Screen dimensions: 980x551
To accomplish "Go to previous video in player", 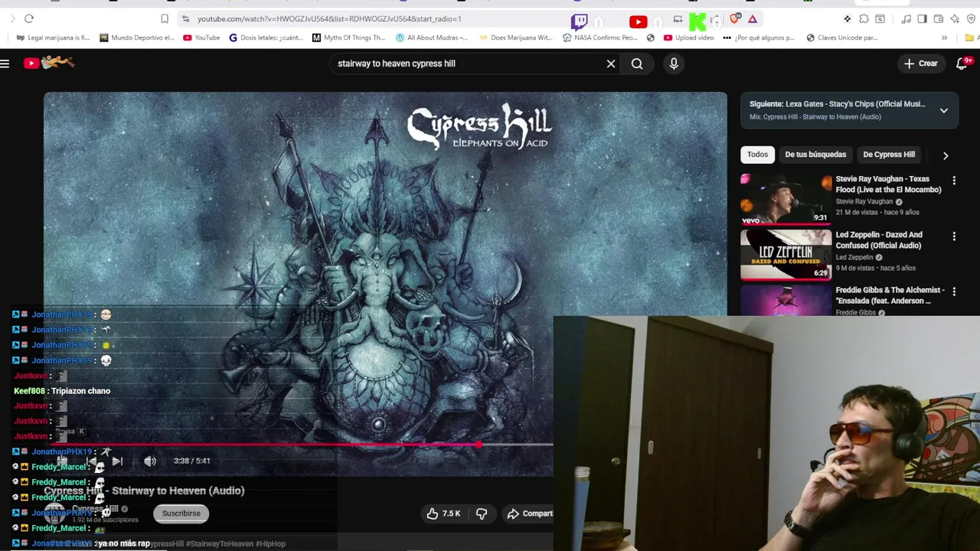I will 92,461.
